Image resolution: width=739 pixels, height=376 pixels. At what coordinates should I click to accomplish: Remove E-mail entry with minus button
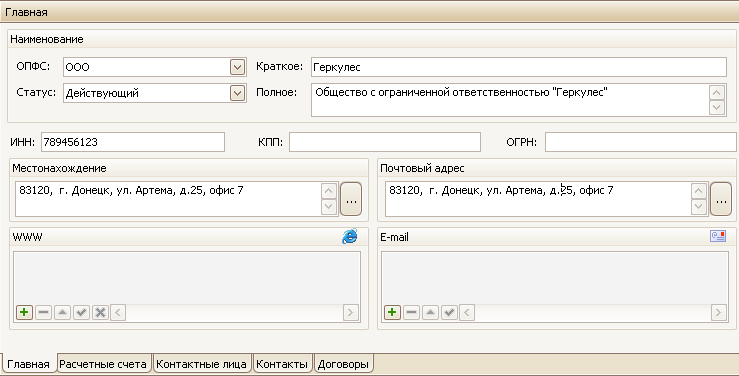411,312
